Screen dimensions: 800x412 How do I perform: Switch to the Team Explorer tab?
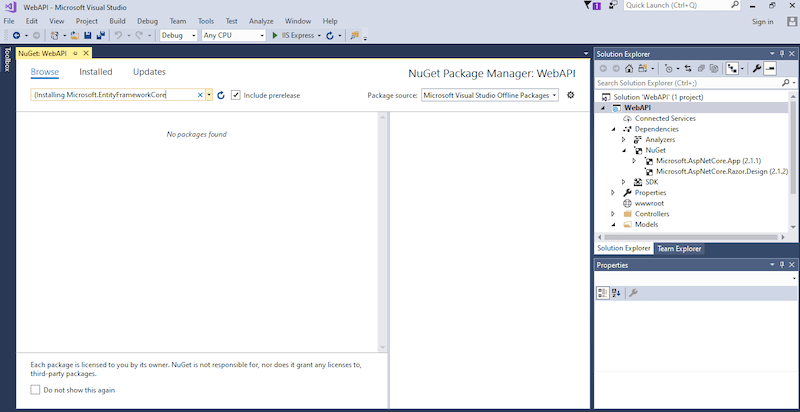coord(679,248)
